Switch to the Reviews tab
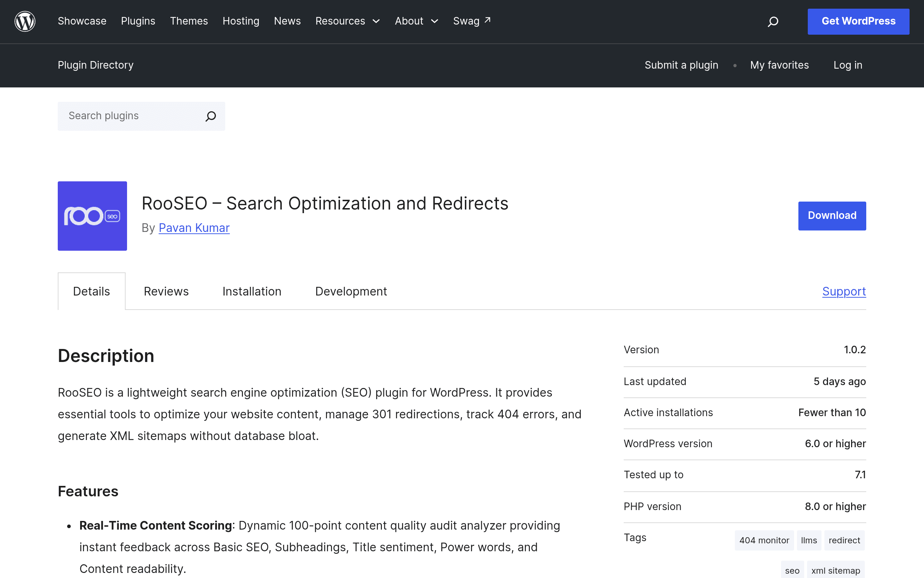 [166, 291]
